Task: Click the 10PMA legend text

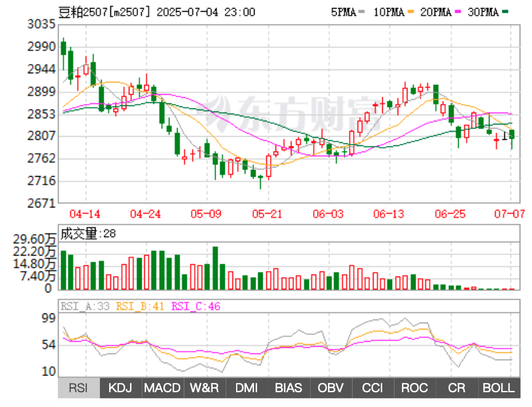Action: pos(389,12)
